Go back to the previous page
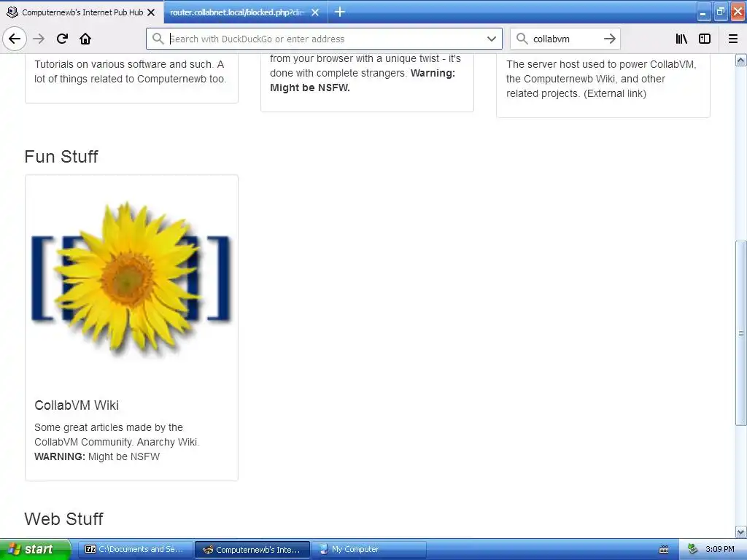Viewport: 747px width, 560px height. [15, 39]
